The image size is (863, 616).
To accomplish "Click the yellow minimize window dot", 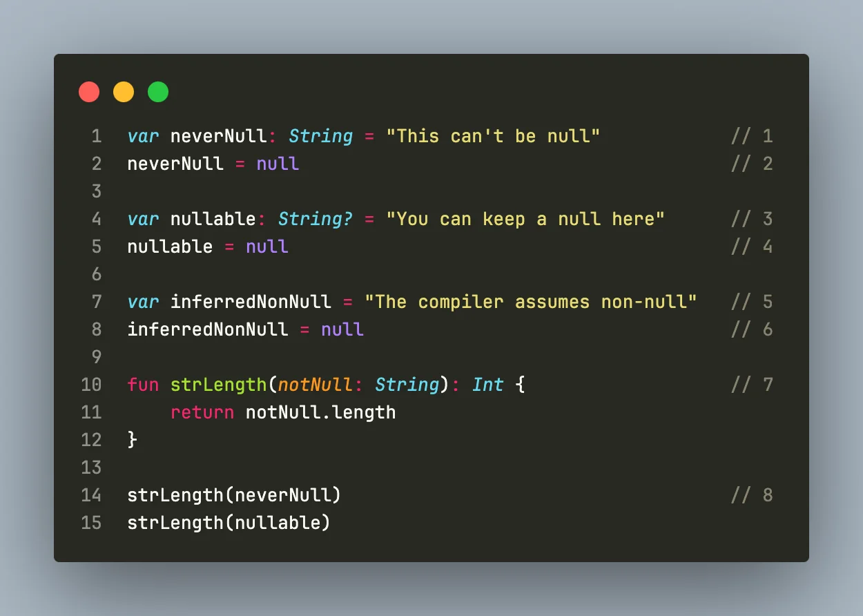I will [x=124, y=92].
